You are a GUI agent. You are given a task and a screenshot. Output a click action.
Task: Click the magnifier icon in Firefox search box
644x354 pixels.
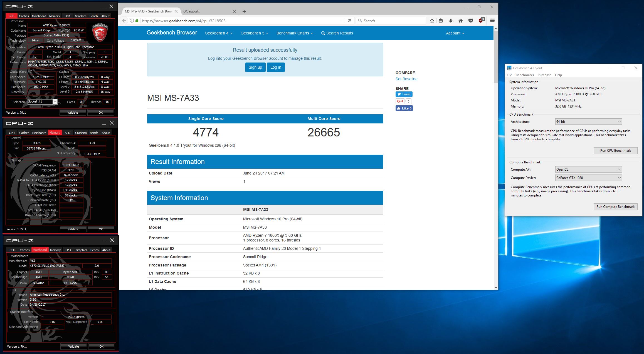pyautogui.click(x=360, y=21)
